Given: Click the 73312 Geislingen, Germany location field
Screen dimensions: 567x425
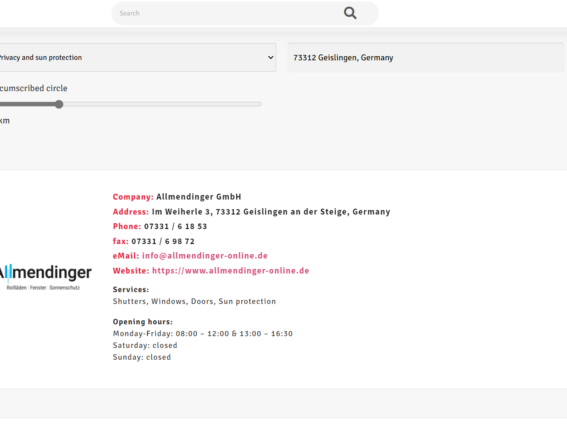Looking at the screenshot, I should 426,58.
